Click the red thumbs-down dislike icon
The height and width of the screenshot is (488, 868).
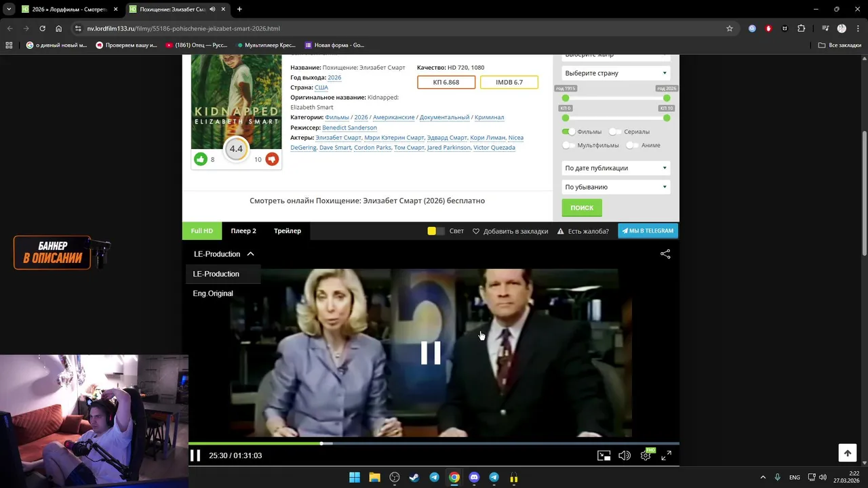click(x=271, y=159)
